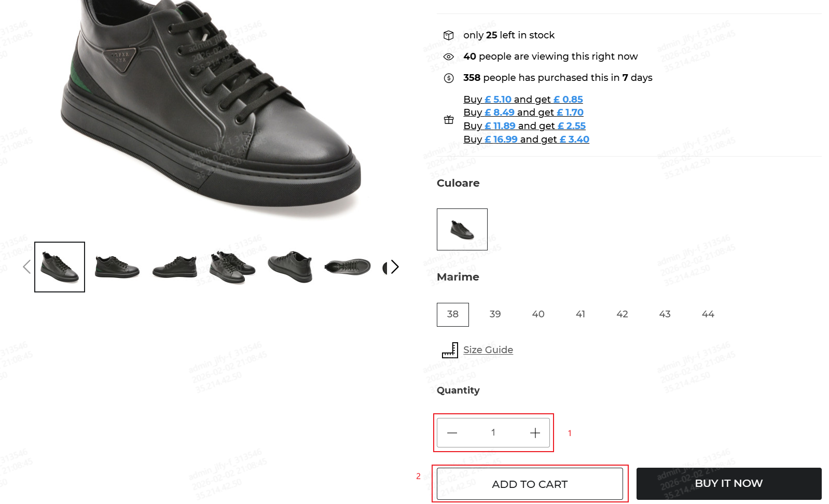Increase quantity with the plus icon
The width and height of the screenshot is (829, 504).
tap(535, 433)
